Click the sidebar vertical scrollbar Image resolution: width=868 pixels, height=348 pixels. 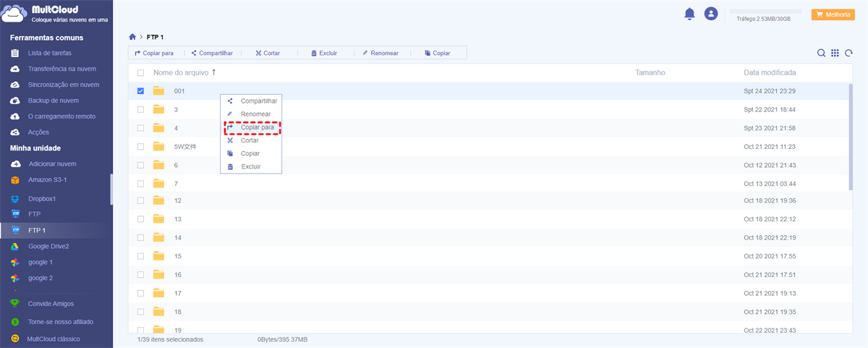point(111,190)
